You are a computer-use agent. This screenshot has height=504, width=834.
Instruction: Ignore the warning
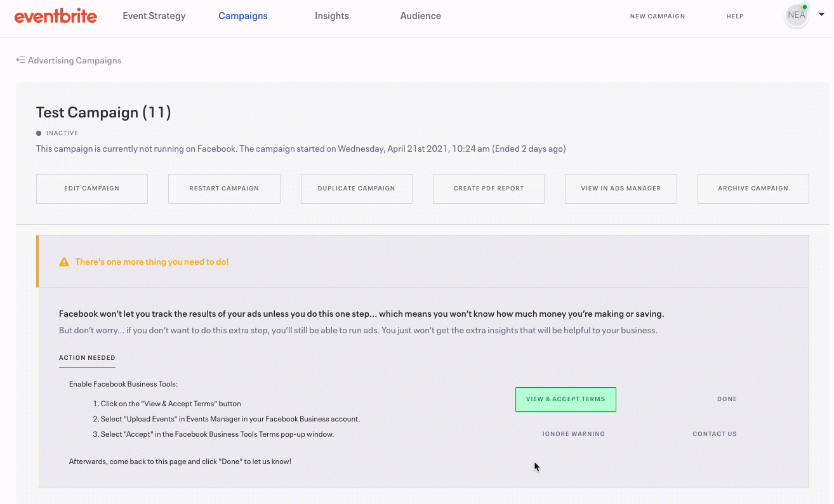click(574, 434)
